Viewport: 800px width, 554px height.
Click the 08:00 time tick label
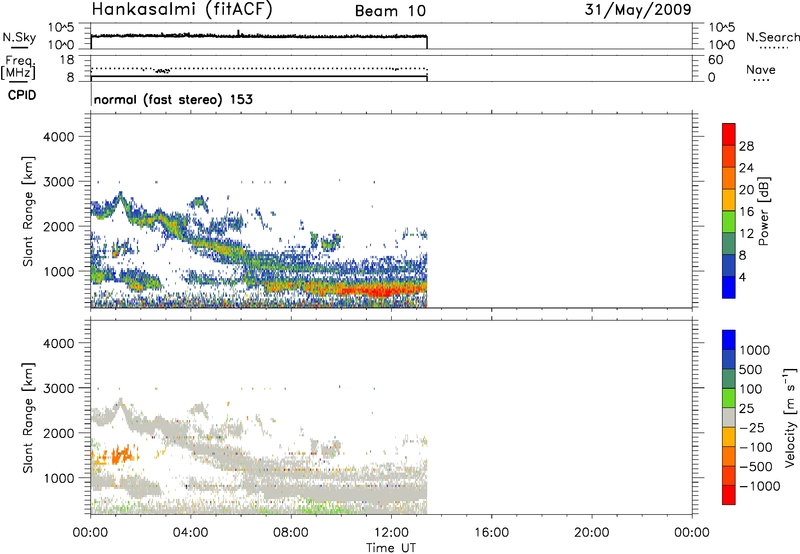291,533
